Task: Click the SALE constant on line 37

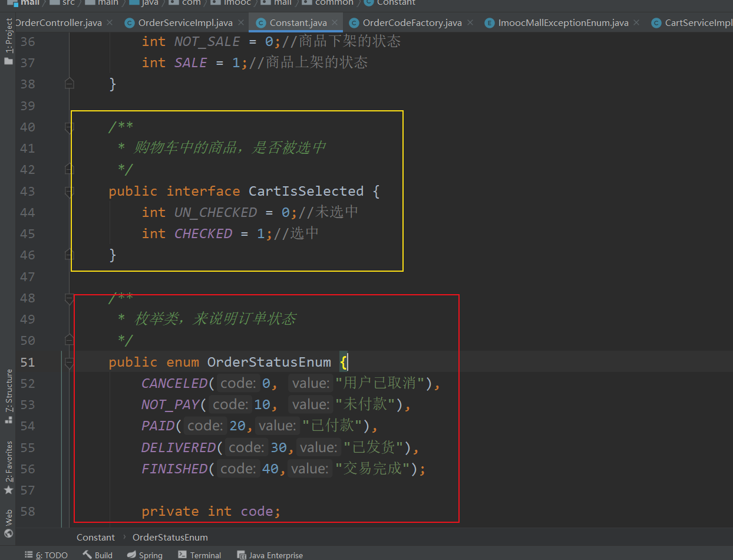Action: [x=191, y=62]
